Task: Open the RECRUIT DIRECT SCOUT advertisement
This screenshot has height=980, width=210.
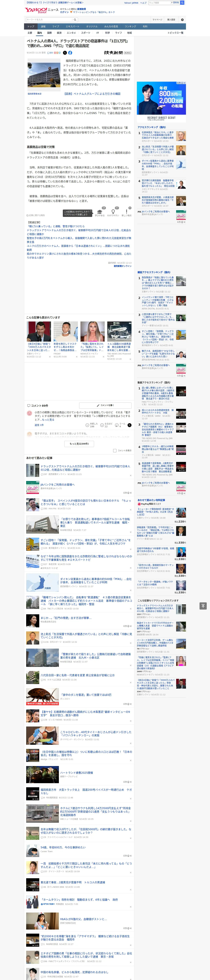Action: (161, 102)
